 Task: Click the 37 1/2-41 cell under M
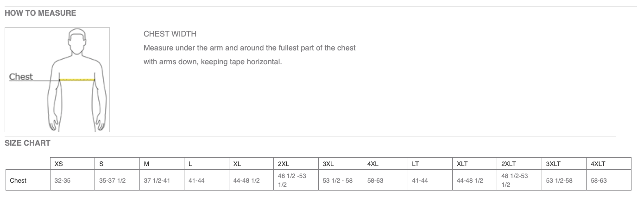[162, 180]
